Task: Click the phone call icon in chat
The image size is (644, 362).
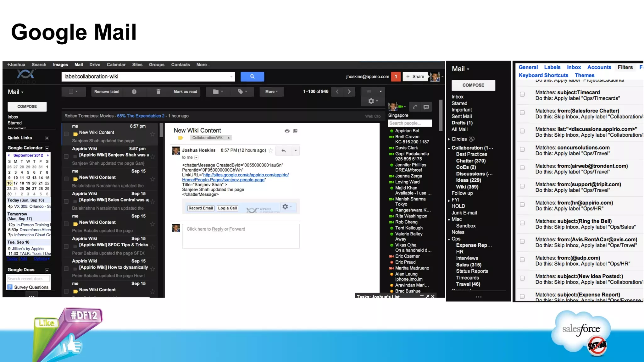Action: point(415,107)
